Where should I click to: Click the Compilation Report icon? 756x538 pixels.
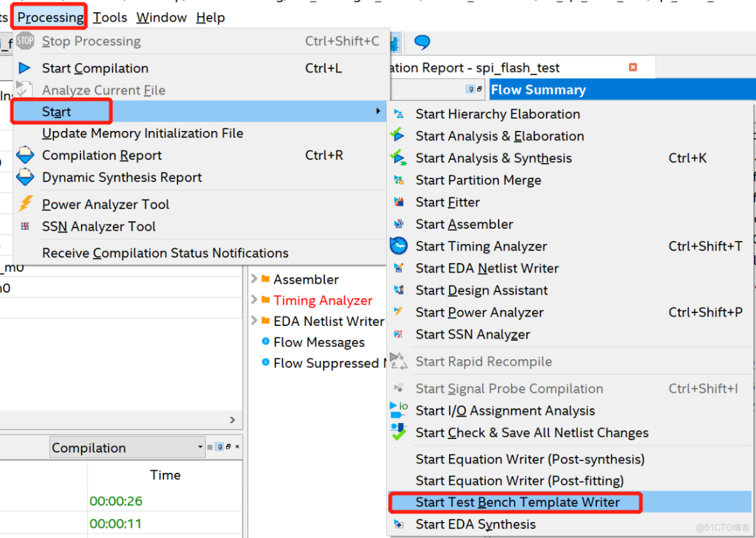[x=25, y=155]
